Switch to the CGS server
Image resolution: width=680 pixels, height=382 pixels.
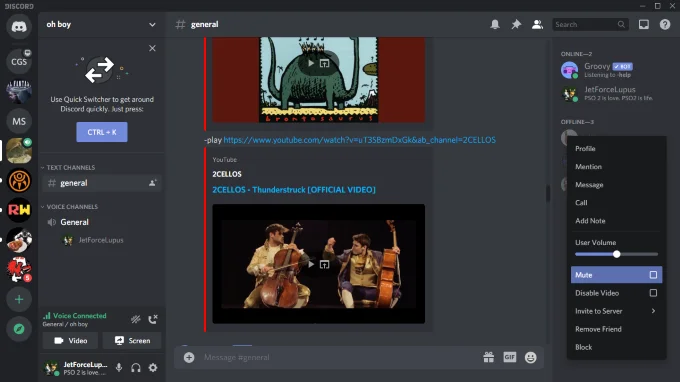(x=19, y=62)
